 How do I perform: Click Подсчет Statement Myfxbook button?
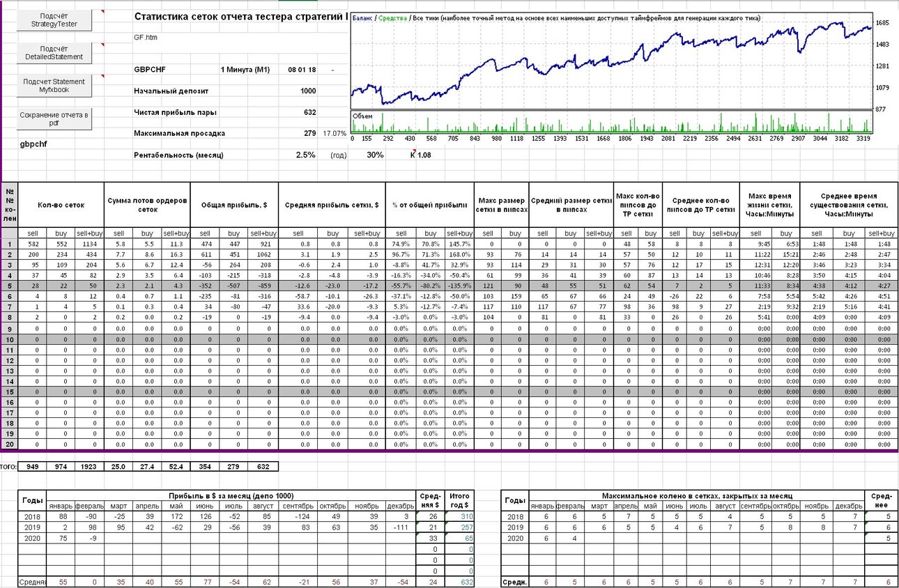pos(54,86)
